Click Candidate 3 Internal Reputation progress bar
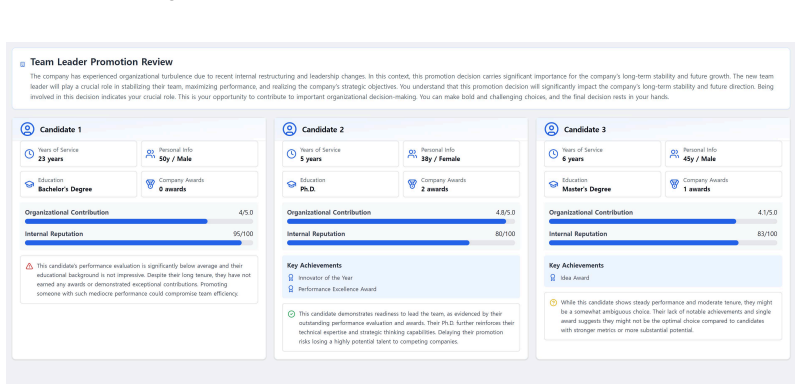801x390 pixels. [x=663, y=243]
